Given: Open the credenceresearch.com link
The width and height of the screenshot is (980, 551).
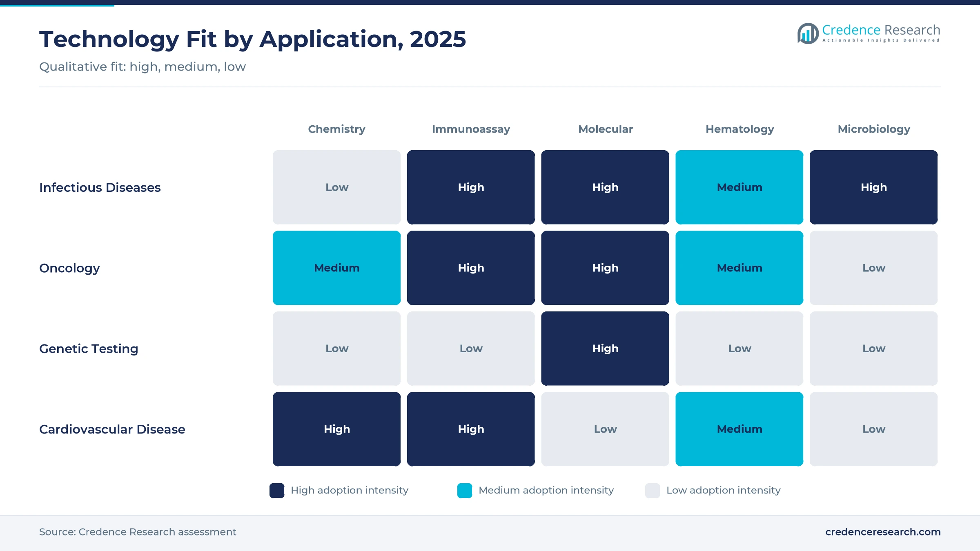Looking at the screenshot, I should click(883, 532).
